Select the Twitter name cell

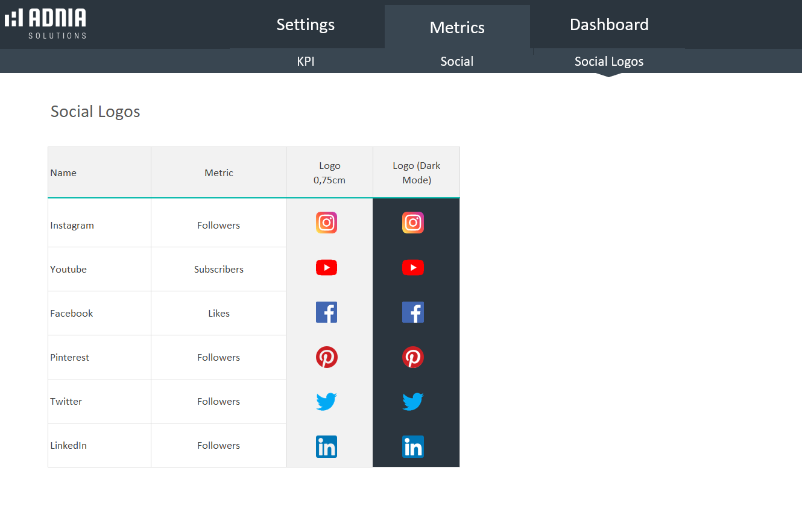(66, 402)
